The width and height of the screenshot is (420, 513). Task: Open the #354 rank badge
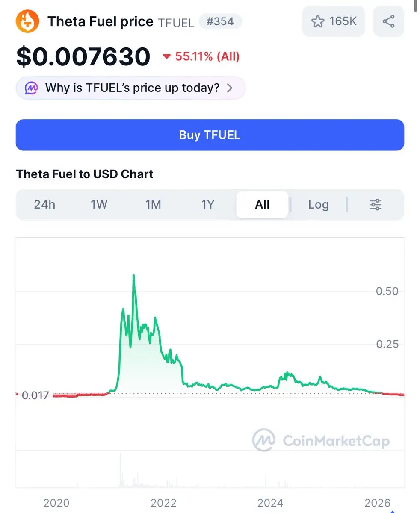coord(220,21)
